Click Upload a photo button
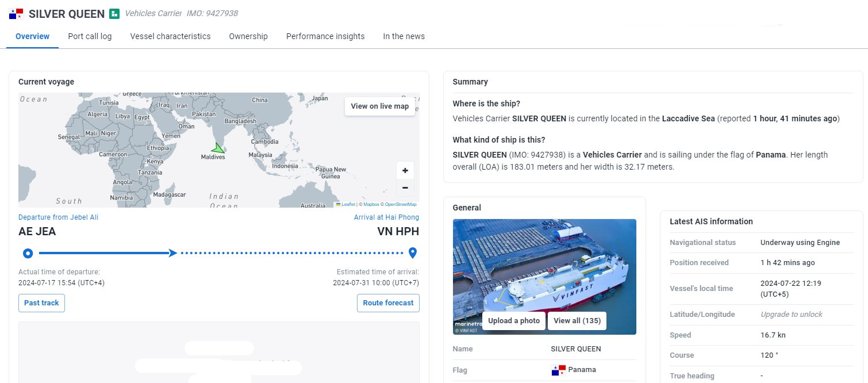 click(x=514, y=321)
